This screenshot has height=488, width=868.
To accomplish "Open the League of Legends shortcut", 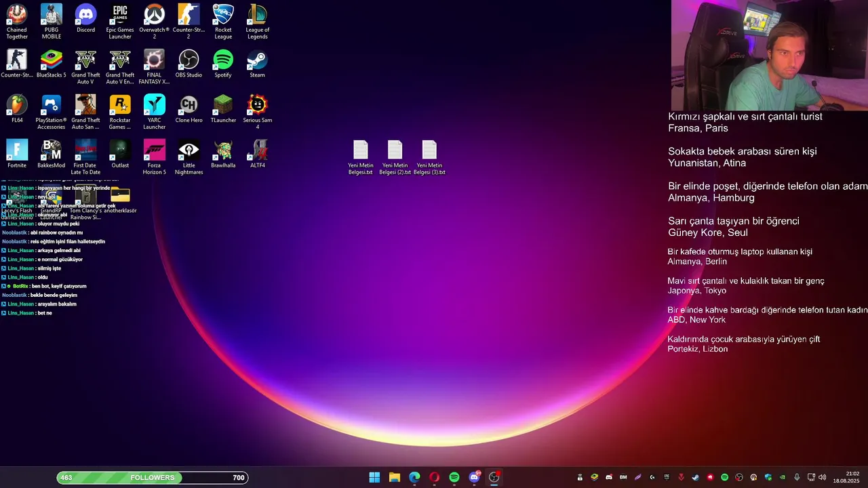I will (x=258, y=22).
